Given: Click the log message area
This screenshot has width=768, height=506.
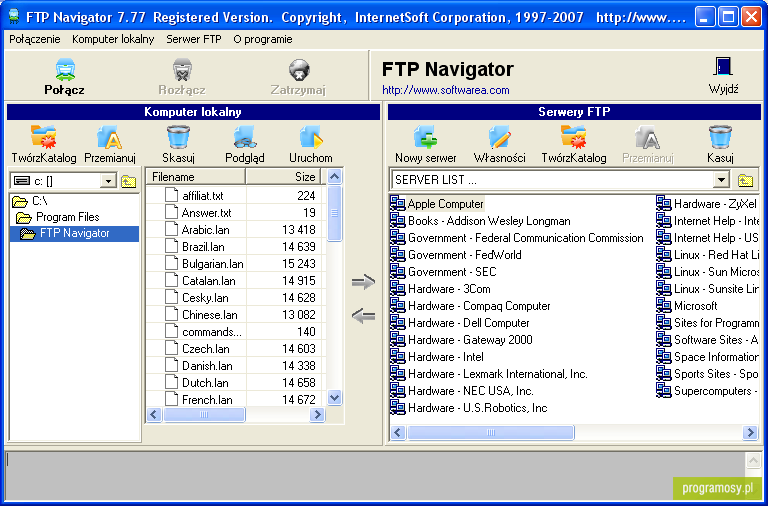Looking at the screenshot, I should (x=375, y=474).
